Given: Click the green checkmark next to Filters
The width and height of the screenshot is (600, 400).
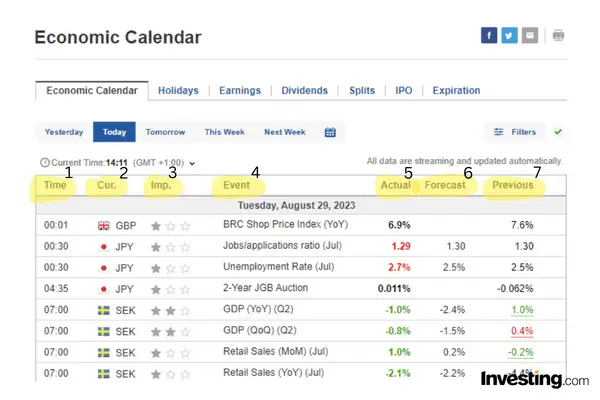Looking at the screenshot, I should tap(558, 132).
